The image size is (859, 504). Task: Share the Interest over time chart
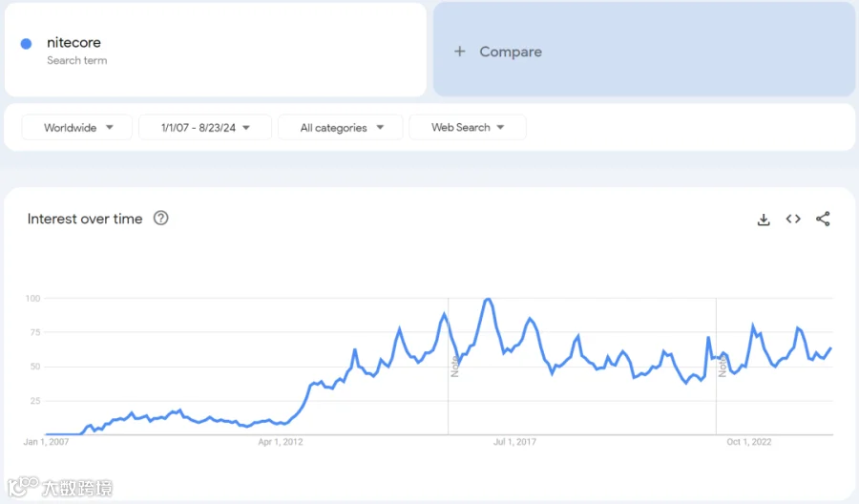(x=823, y=219)
